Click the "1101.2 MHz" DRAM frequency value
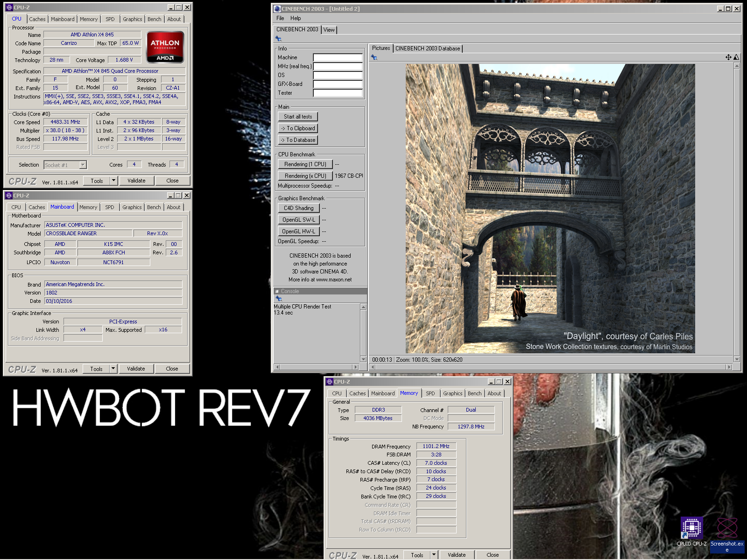The image size is (747, 560). click(436, 446)
